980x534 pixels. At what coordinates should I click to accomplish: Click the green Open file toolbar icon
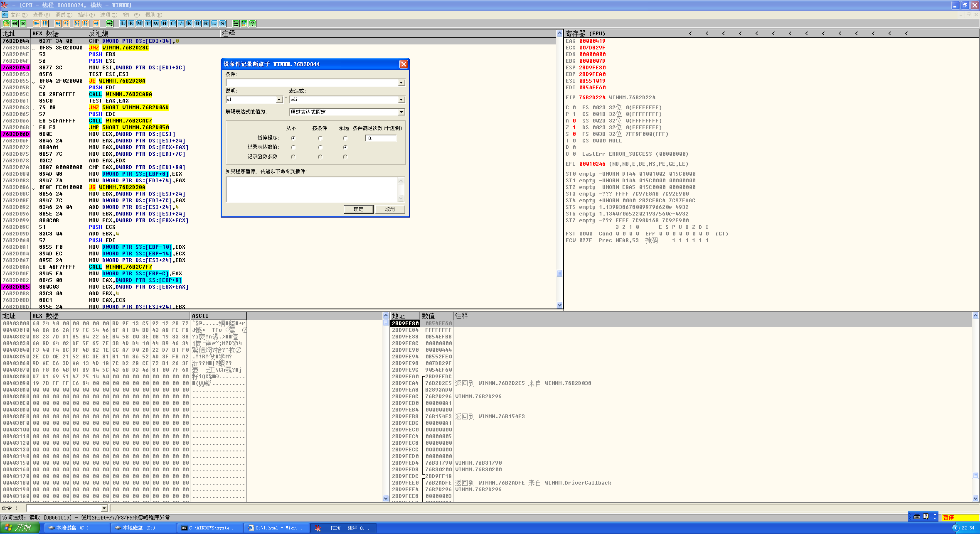coord(6,24)
